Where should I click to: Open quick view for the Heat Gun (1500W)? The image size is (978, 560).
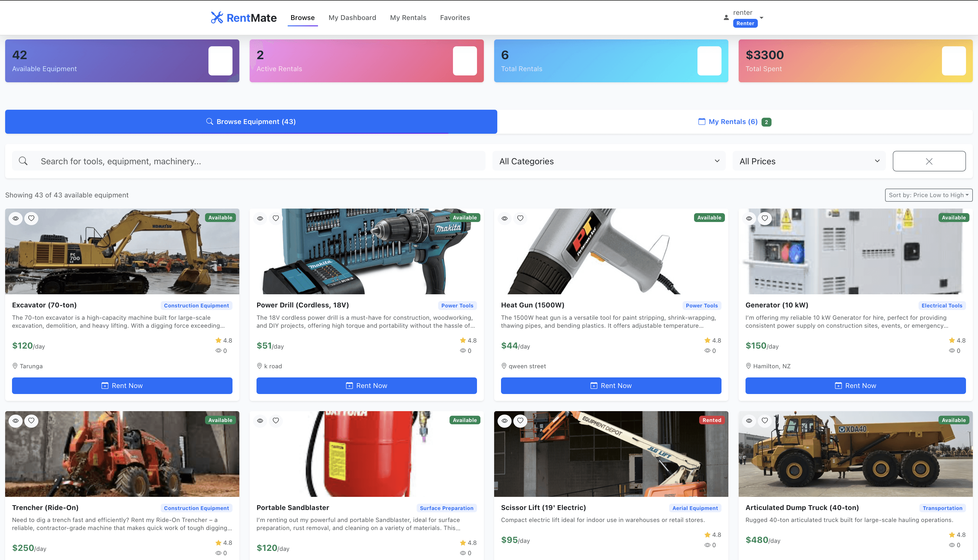click(505, 218)
